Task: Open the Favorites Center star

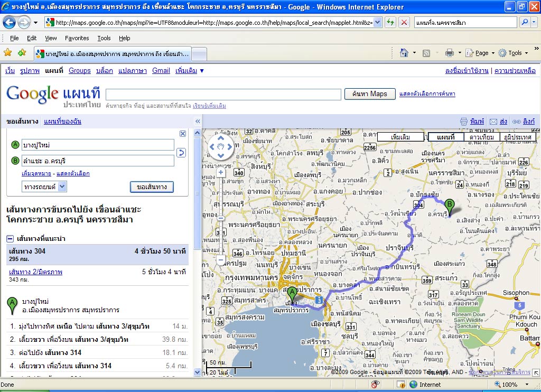Action: tap(7, 52)
